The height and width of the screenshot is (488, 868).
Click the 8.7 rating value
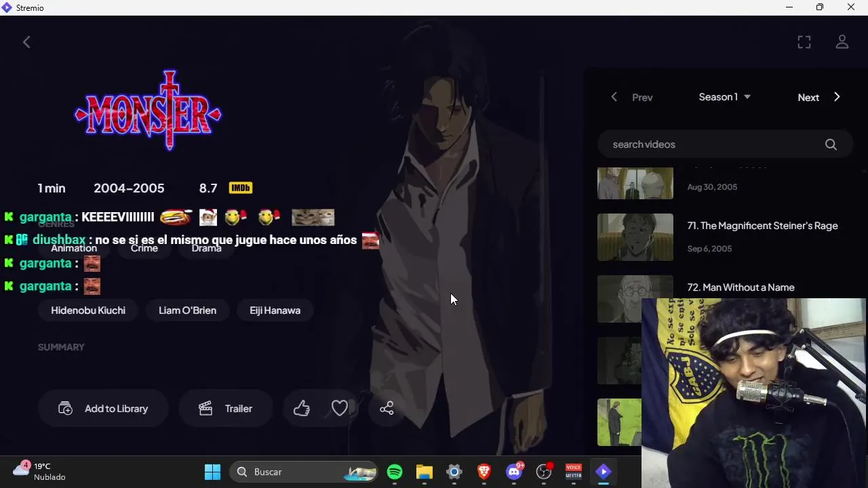click(208, 188)
